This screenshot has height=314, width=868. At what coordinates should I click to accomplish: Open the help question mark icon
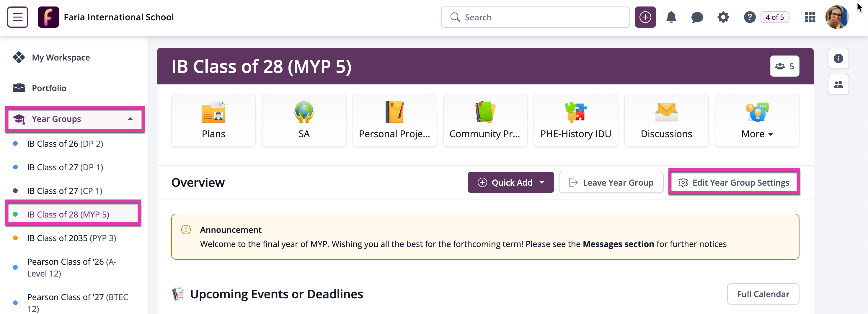tap(749, 17)
